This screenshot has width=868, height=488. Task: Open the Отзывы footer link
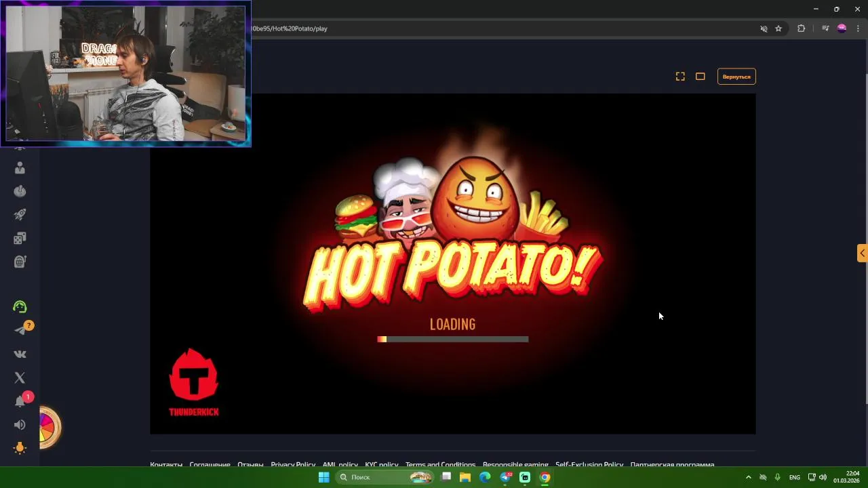pos(250,465)
